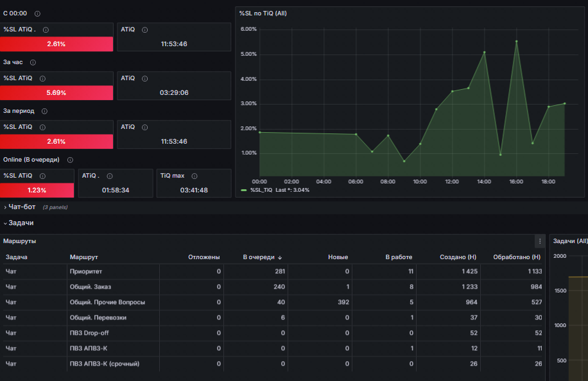
Task: Collapse the Задачи row section
Action: click(21, 223)
